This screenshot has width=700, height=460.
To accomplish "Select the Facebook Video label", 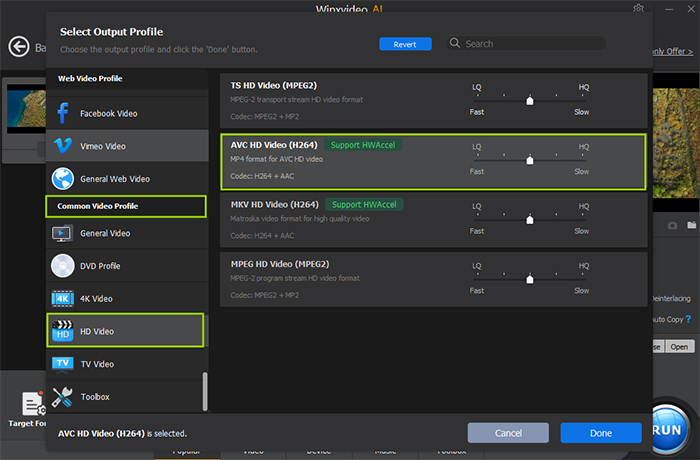I will pos(108,113).
